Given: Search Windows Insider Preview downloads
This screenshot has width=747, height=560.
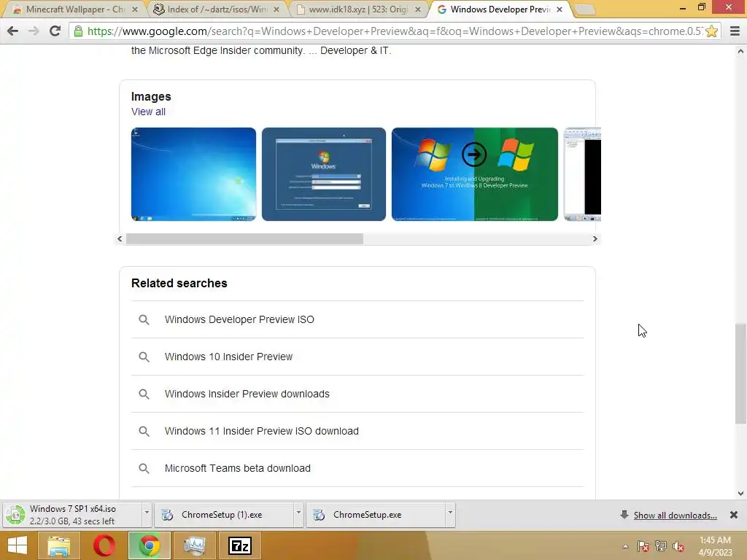Looking at the screenshot, I should (357, 394).
